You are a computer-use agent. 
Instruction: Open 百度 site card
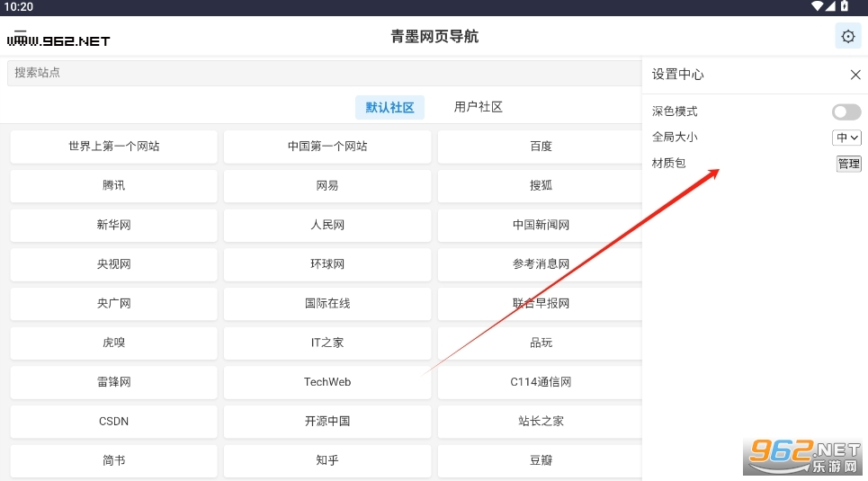[541, 147]
